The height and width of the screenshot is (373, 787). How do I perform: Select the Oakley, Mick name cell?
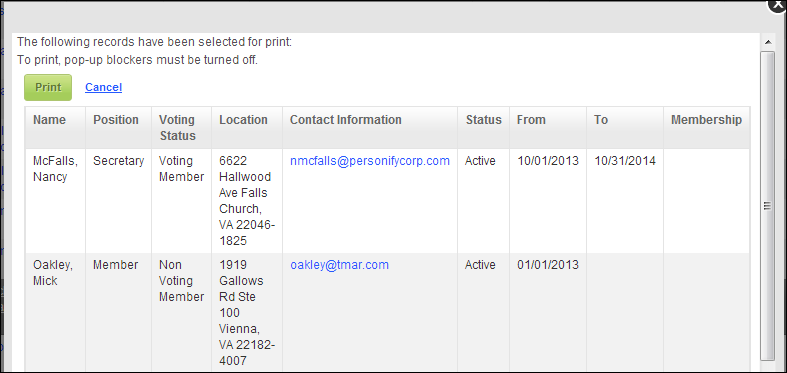click(x=55, y=313)
